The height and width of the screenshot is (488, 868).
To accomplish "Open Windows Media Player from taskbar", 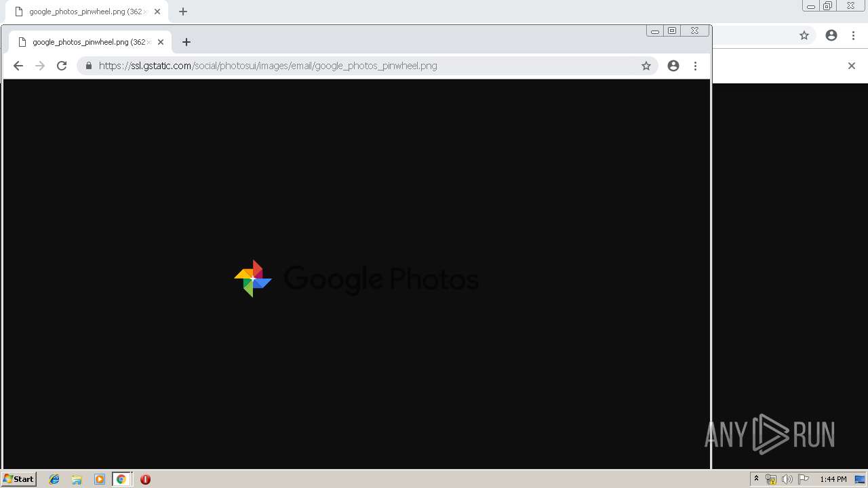I will 100,479.
